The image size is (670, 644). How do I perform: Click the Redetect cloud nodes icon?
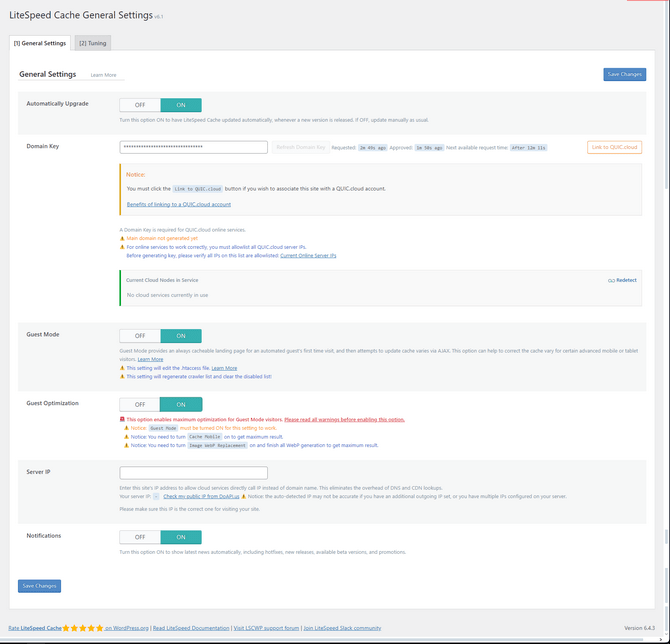[611, 280]
